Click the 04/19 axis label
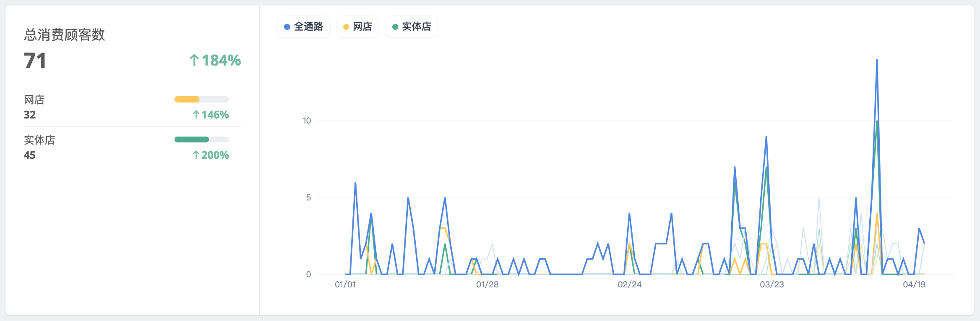Image resolution: width=980 pixels, height=321 pixels. click(914, 284)
